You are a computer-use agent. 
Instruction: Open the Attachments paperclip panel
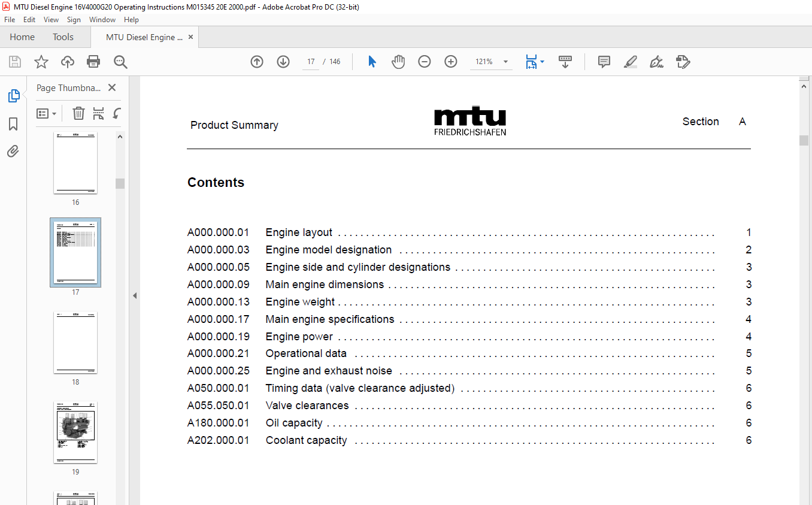tap(13, 152)
